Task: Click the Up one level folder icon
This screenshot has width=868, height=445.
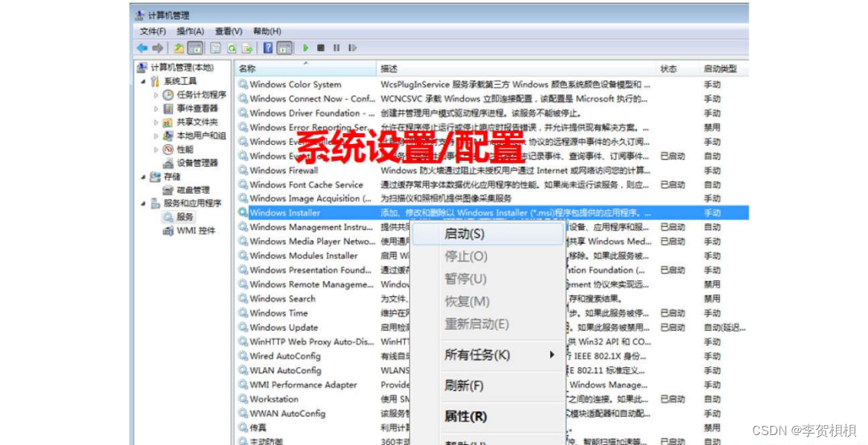Action: (179, 48)
